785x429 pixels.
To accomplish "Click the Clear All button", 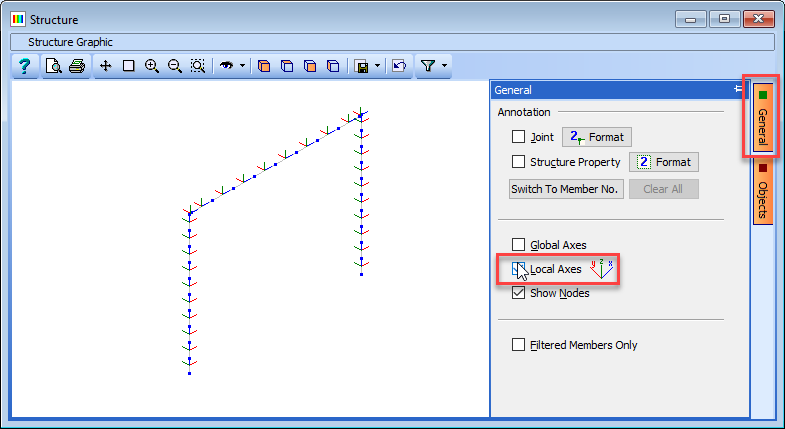I will pos(664,189).
